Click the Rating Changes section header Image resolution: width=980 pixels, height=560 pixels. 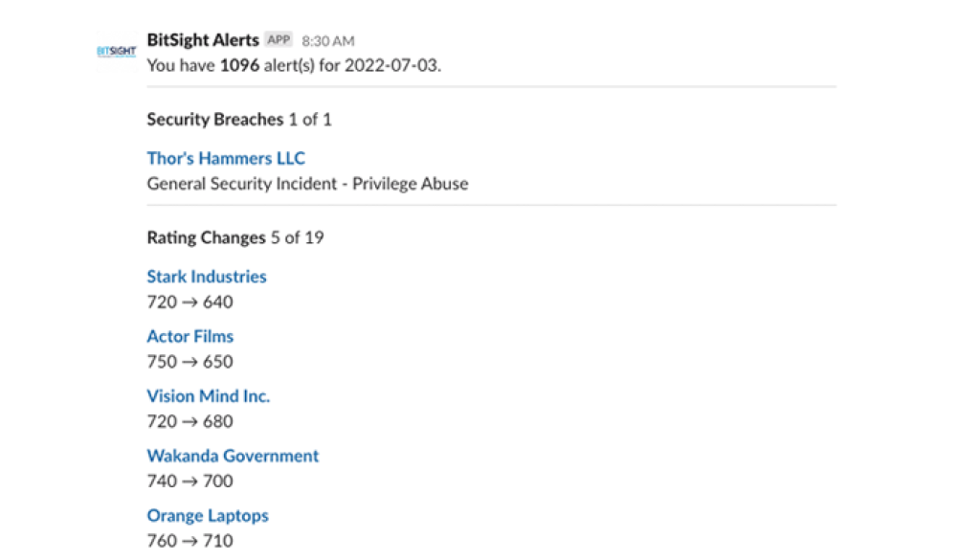(207, 237)
